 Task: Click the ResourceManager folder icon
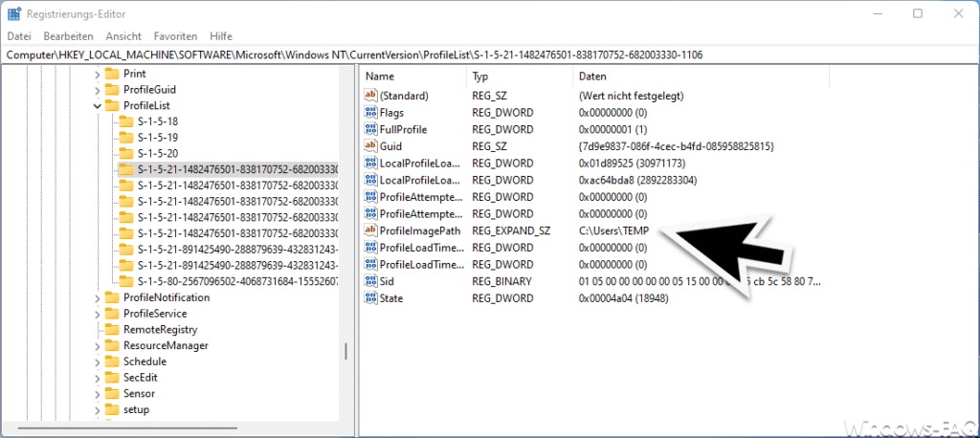pyautogui.click(x=112, y=345)
